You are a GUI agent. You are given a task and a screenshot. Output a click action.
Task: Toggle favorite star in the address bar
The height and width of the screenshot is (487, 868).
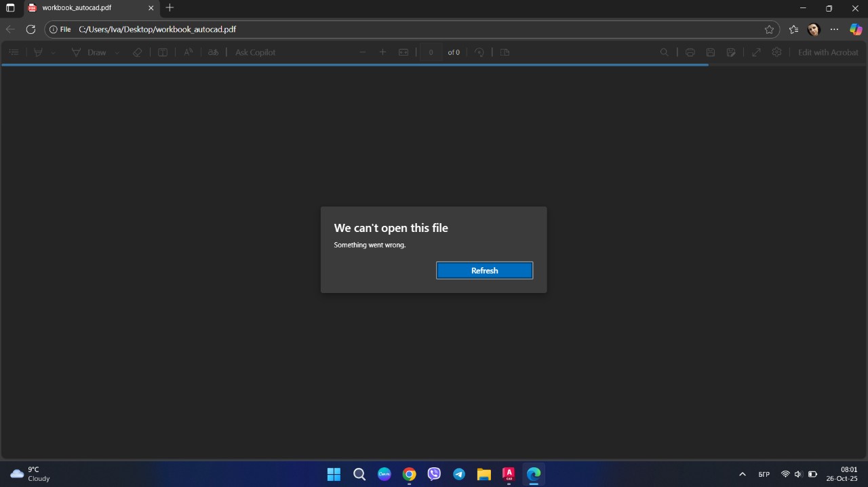769,29
